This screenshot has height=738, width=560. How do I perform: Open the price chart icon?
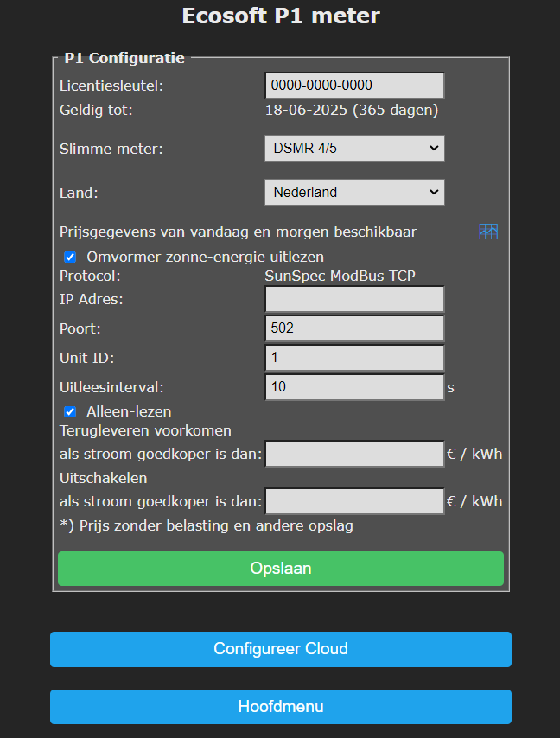tap(488, 232)
